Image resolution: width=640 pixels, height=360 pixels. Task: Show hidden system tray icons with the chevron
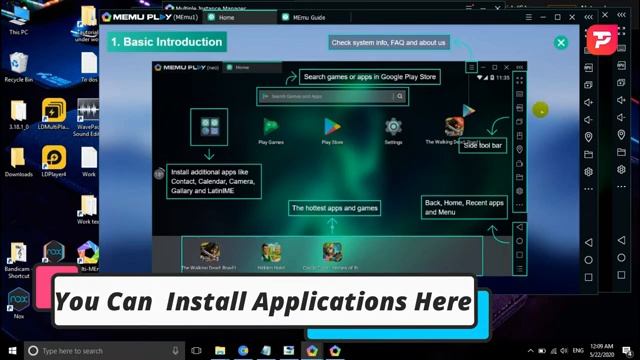pyautogui.click(x=530, y=351)
